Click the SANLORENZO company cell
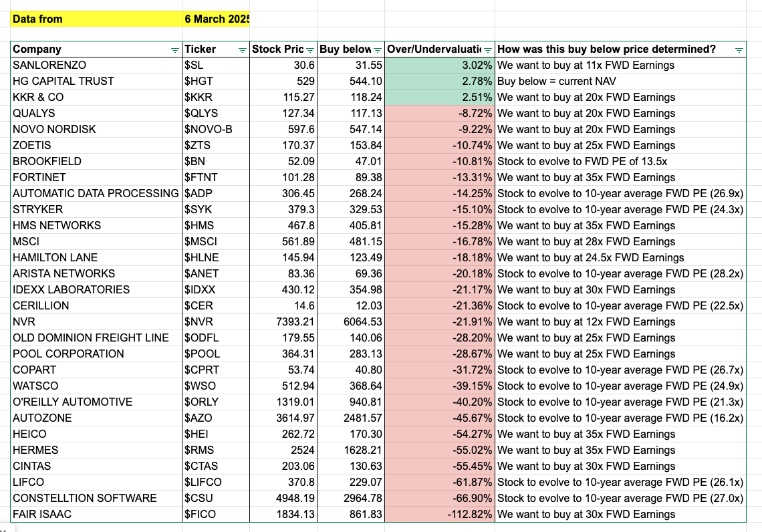Screen dimensions: 762x532 (x=96, y=65)
